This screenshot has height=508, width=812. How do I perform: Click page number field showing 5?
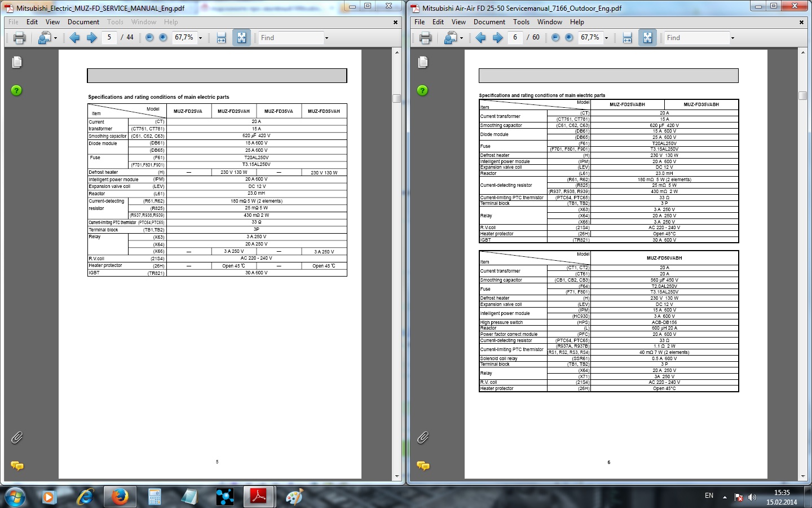(x=109, y=37)
